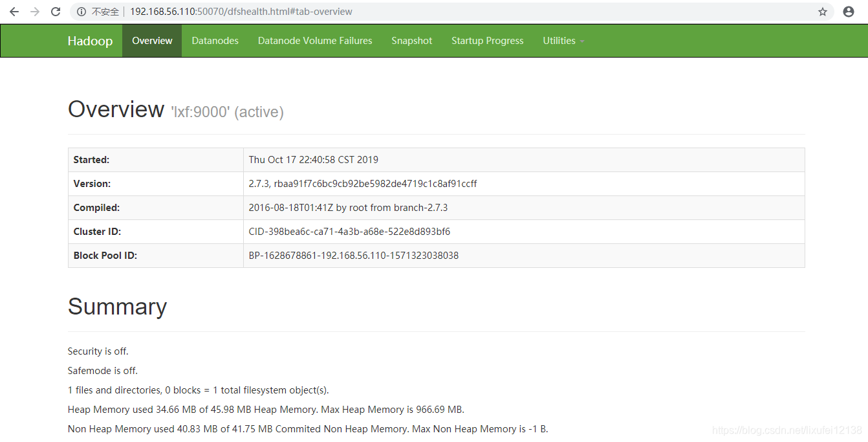Select the Cluster ID: label cell
The image size is (868, 442).
[x=156, y=232]
